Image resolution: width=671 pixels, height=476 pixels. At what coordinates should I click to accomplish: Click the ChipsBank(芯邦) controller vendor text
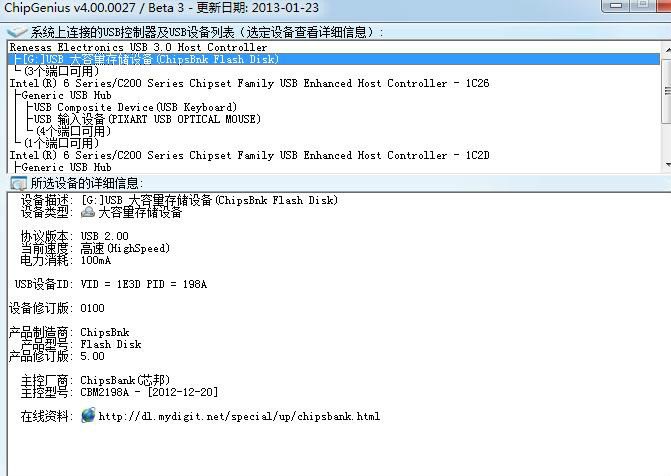click(125, 380)
